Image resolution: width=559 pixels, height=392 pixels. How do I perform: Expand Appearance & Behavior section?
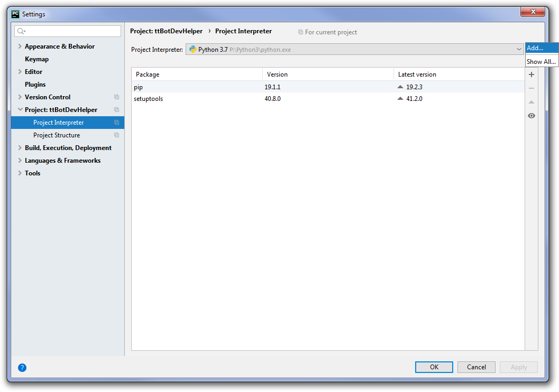pos(20,46)
